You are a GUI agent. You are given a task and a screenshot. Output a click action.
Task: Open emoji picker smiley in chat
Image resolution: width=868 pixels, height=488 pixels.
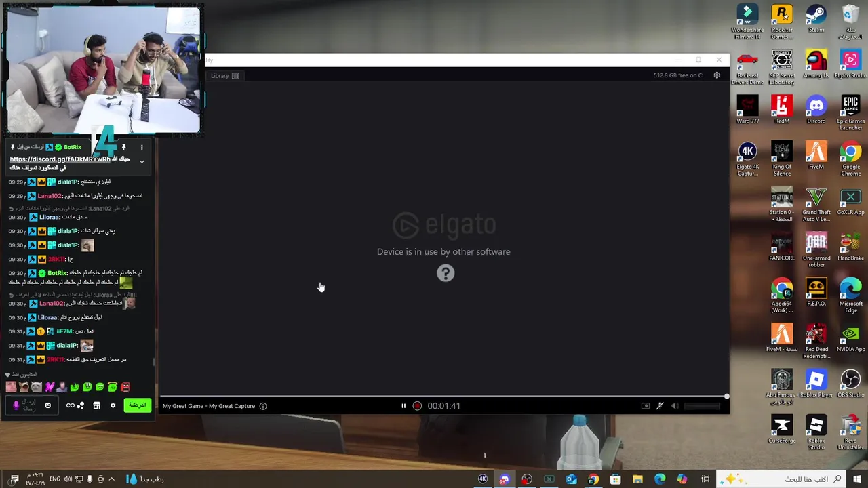[x=47, y=405]
